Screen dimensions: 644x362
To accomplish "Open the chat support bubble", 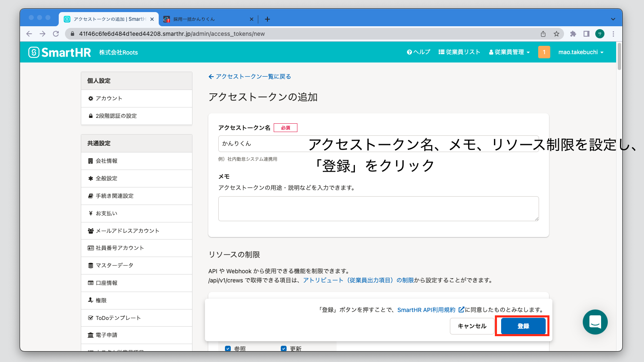I will [x=595, y=322].
